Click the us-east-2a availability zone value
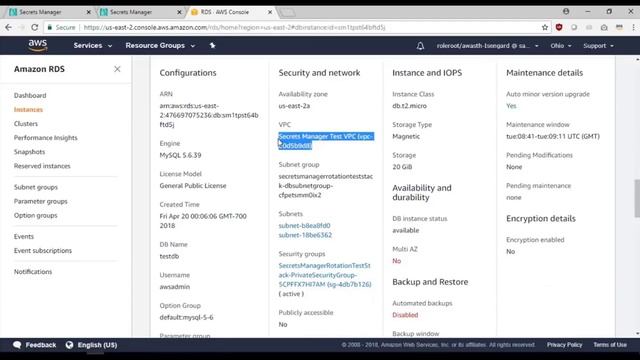This screenshot has height=360, width=640. (x=294, y=106)
